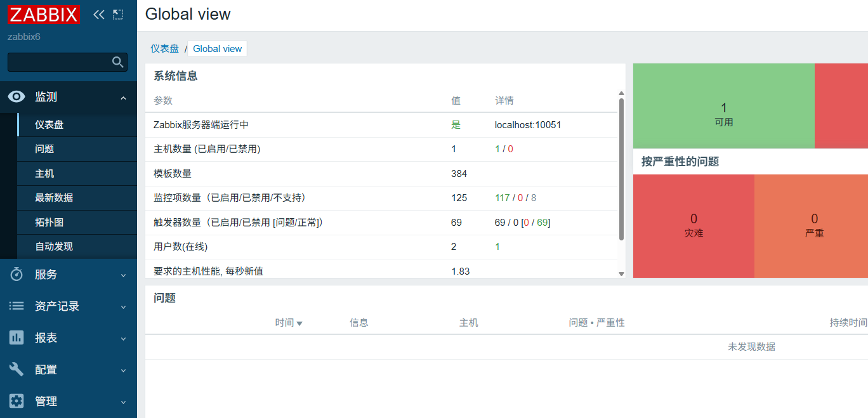This screenshot has width=868, height=418.
Task: Expand the 服务 menu chevron
Action: (x=123, y=275)
